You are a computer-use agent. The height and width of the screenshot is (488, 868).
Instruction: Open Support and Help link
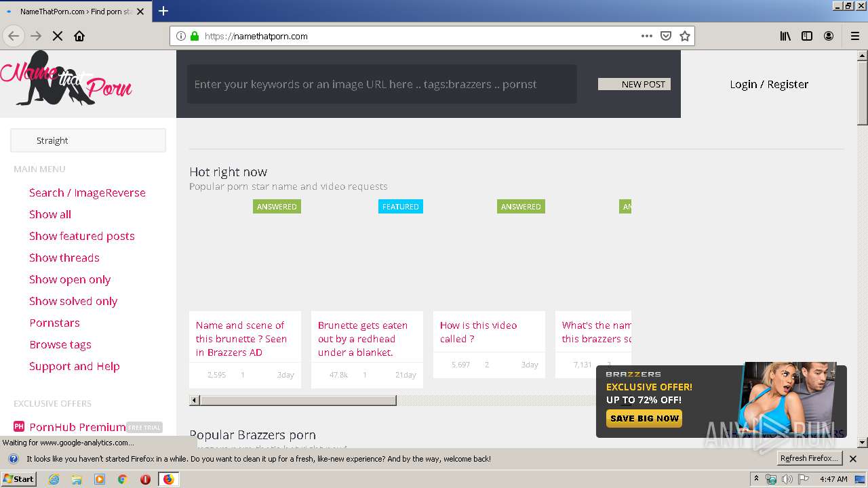[x=75, y=366]
